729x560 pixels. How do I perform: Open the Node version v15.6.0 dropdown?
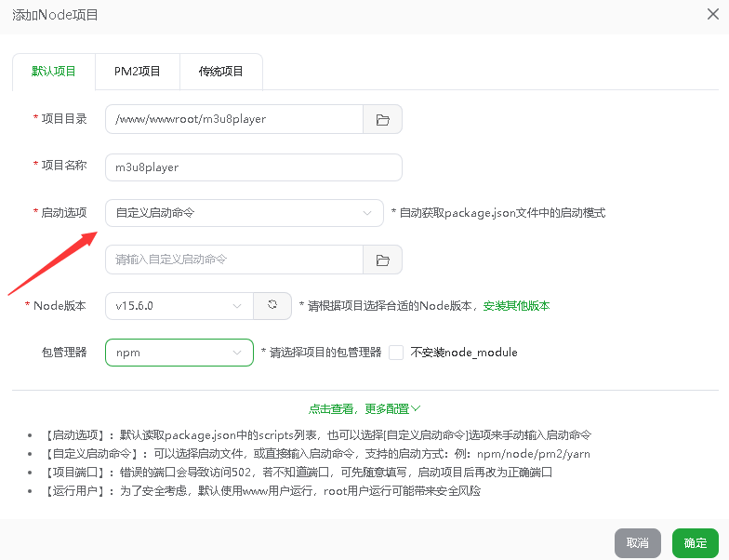(x=179, y=305)
